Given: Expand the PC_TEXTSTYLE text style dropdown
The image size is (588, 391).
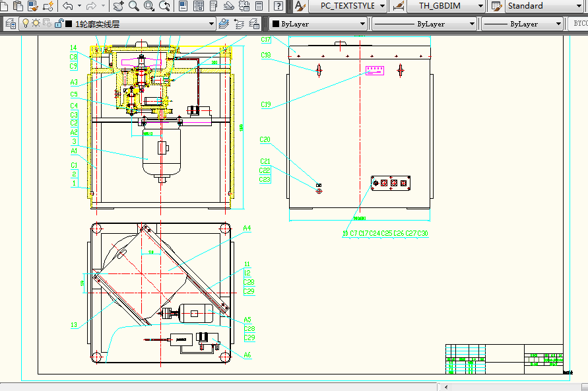Looking at the screenshot, I should (x=382, y=6).
